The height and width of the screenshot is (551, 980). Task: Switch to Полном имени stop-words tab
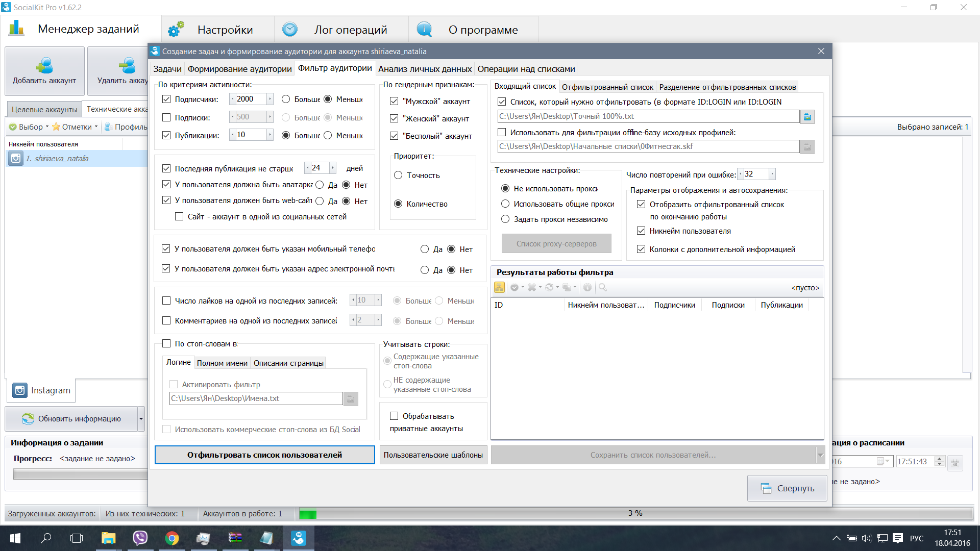[x=222, y=363]
